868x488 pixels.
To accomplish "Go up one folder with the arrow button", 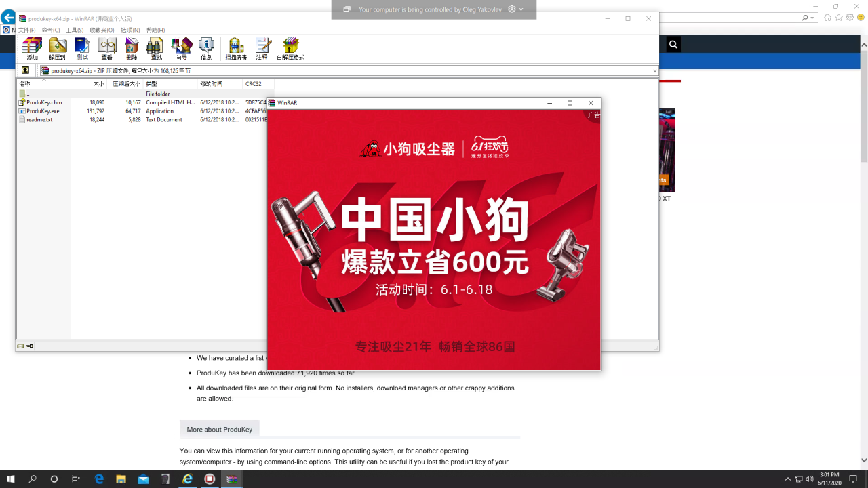I will pos(25,70).
